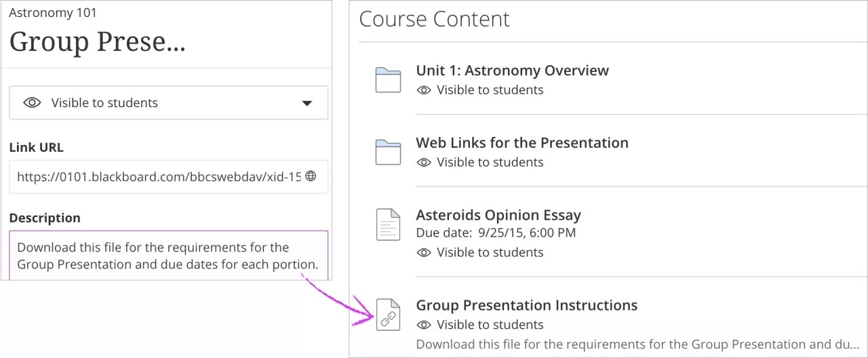
Task: Open visibility options for Group Presentation Instructions
Action: [x=490, y=325]
